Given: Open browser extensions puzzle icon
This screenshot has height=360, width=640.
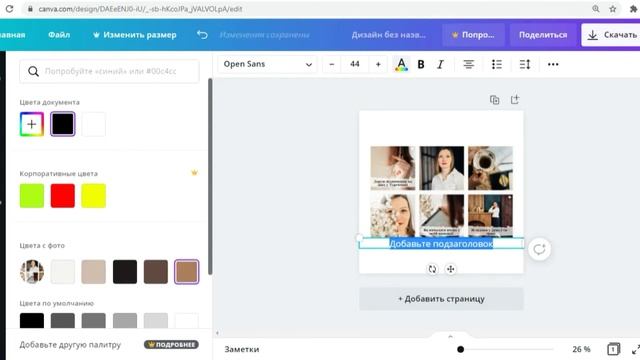Looking at the screenshot, I should (x=633, y=9).
